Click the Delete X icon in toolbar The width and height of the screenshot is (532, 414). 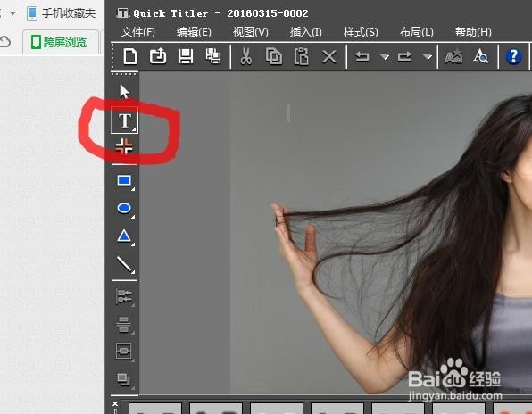click(x=329, y=56)
